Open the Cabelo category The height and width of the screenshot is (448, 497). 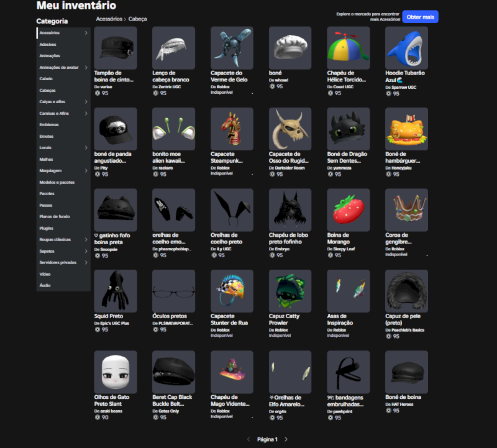[63, 79]
